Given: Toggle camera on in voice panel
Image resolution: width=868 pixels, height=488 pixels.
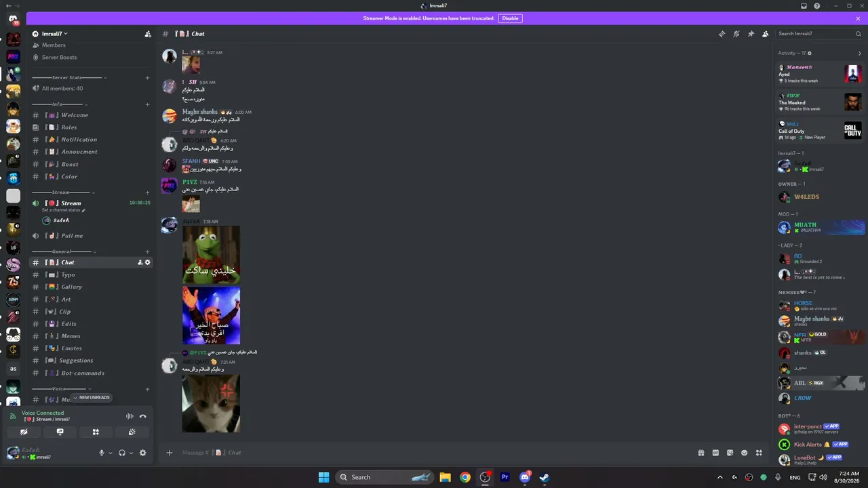Looking at the screenshot, I should (24, 432).
